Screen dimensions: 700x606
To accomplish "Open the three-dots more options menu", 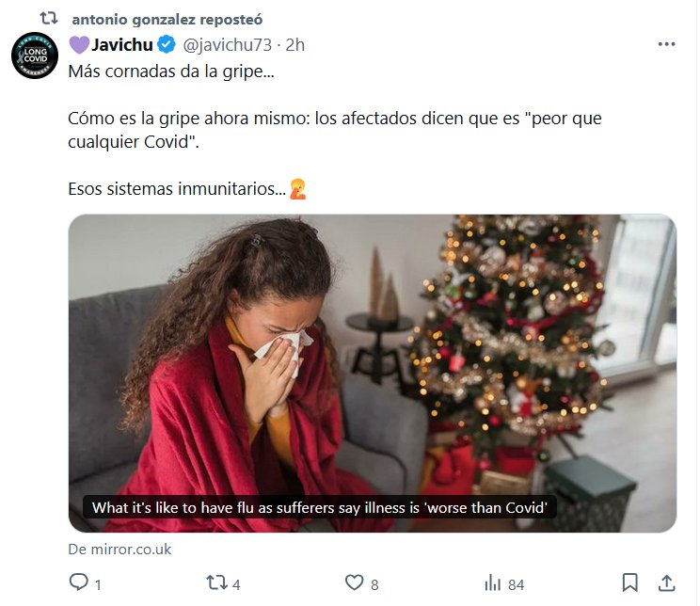I will (666, 44).
